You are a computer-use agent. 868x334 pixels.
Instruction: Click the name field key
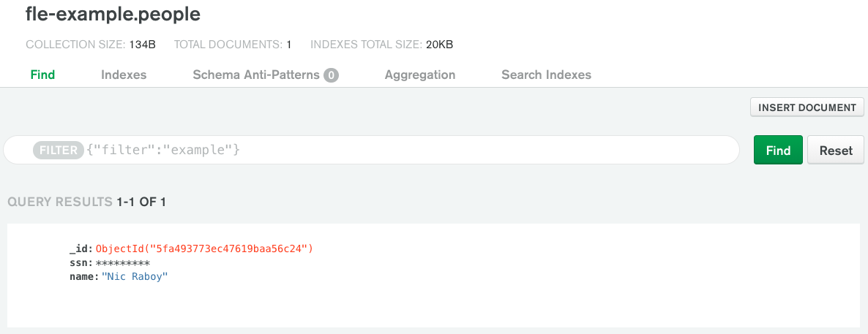(83, 277)
